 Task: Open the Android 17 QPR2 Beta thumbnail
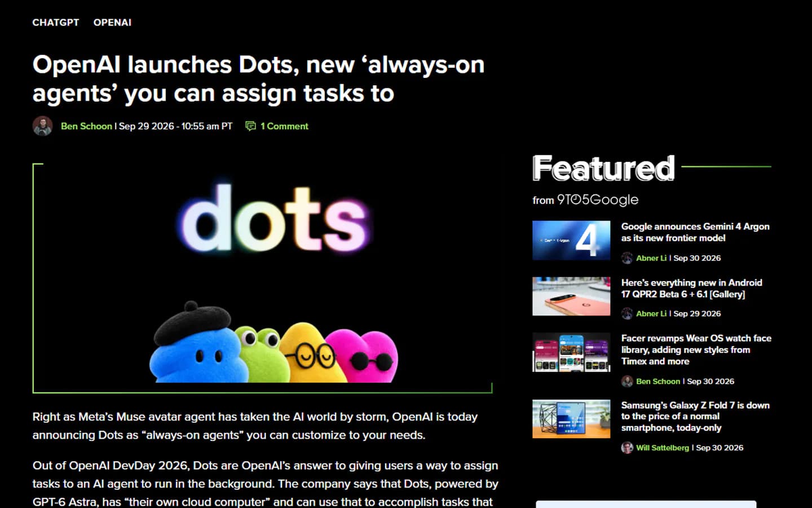tap(571, 296)
